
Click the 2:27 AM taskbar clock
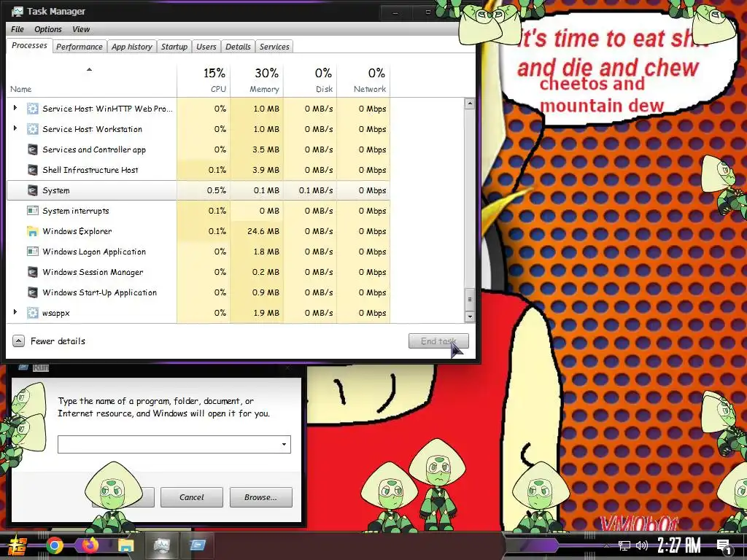point(679,545)
